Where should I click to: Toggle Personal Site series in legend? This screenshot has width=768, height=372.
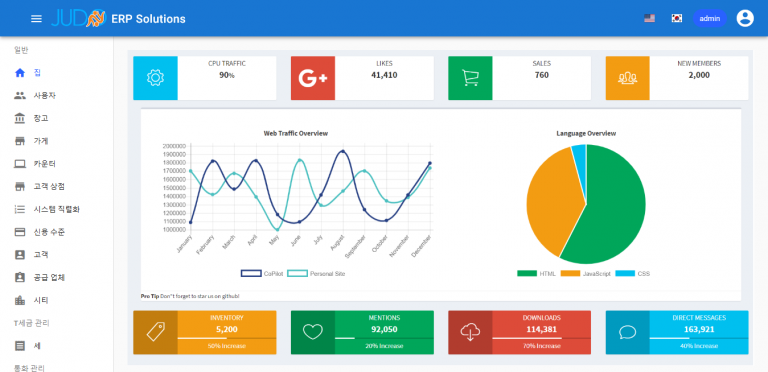click(x=316, y=274)
